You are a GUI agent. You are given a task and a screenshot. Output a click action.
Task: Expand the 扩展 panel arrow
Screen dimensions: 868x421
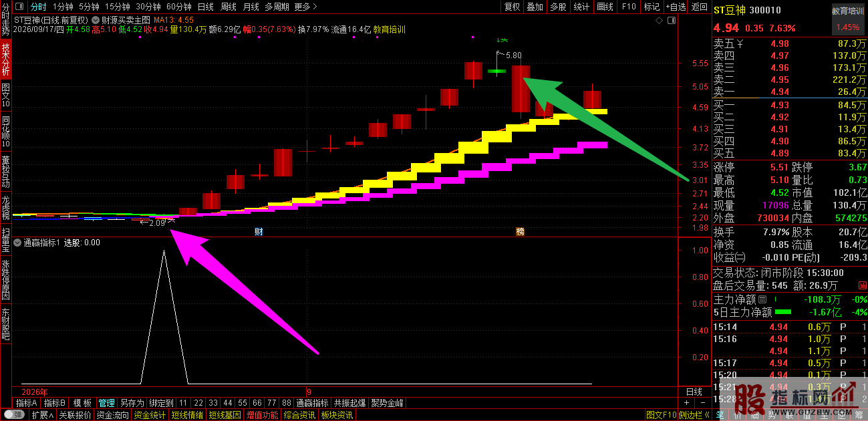(43, 415)
